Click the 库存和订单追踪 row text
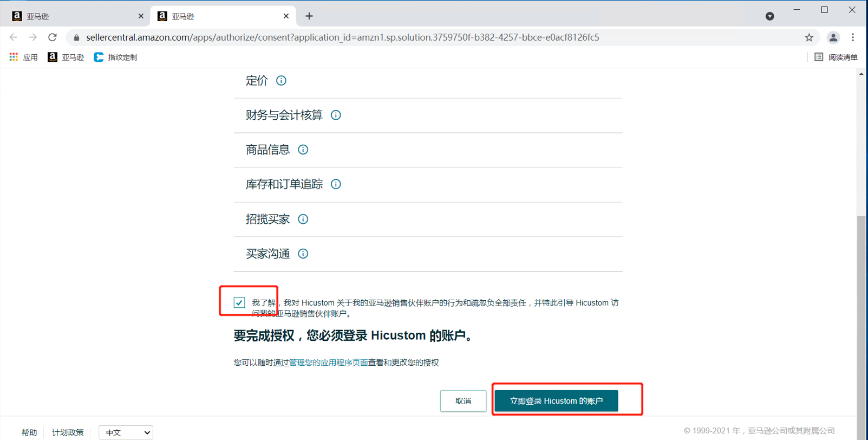 284,184
